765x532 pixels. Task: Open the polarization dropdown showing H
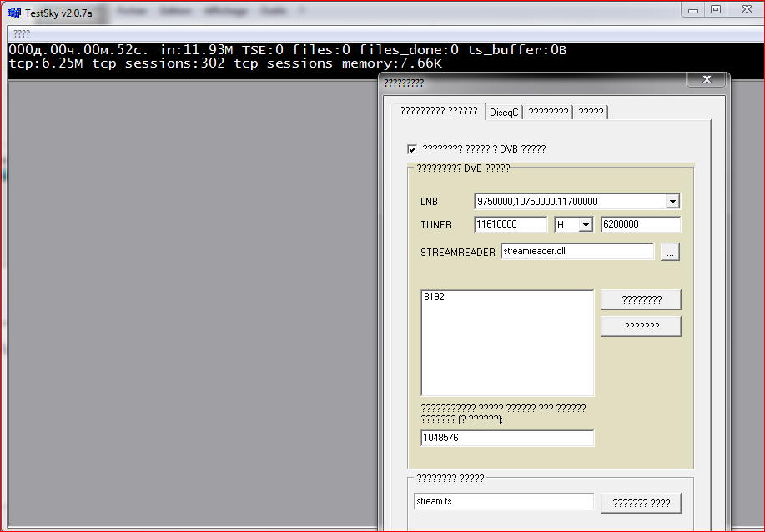(x=585, y=225)
